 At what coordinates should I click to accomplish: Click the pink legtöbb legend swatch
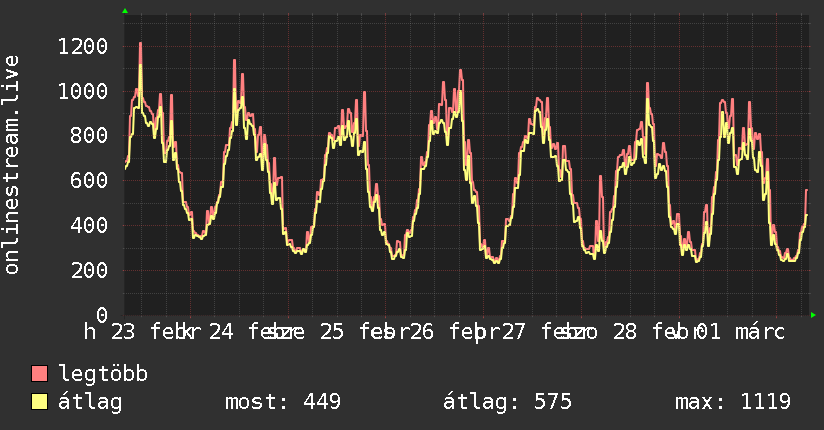39,373
